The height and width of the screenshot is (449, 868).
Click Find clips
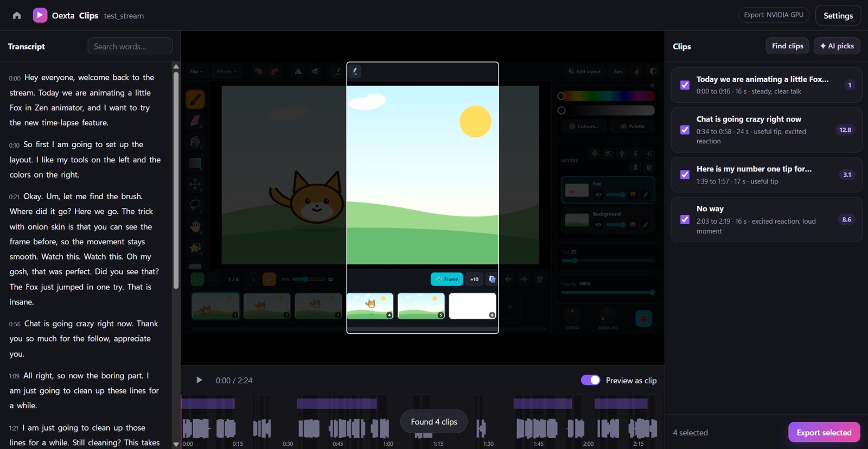[x=787, y=46]
